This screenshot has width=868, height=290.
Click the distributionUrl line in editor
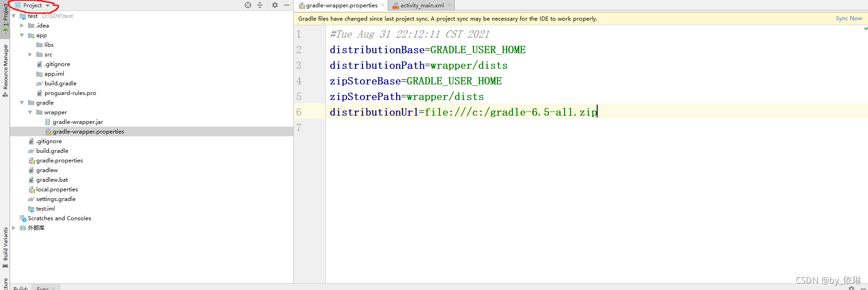coord(463,112)
